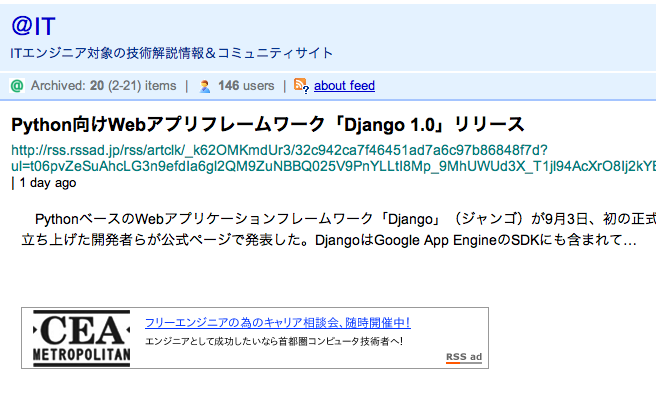Click the '146 users' count

246,86
